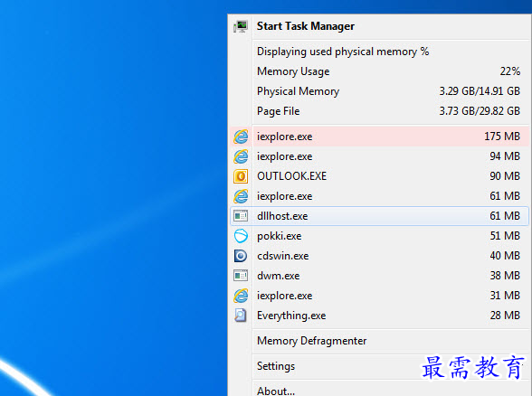Click the 51 MB memory value
The width and height of the screenshot is (532, 396).
point(505,236)
